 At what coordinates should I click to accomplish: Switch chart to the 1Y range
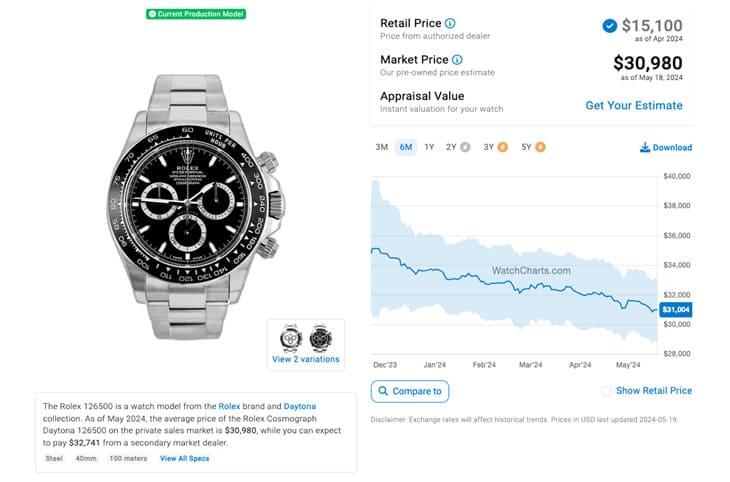[429, 147]
